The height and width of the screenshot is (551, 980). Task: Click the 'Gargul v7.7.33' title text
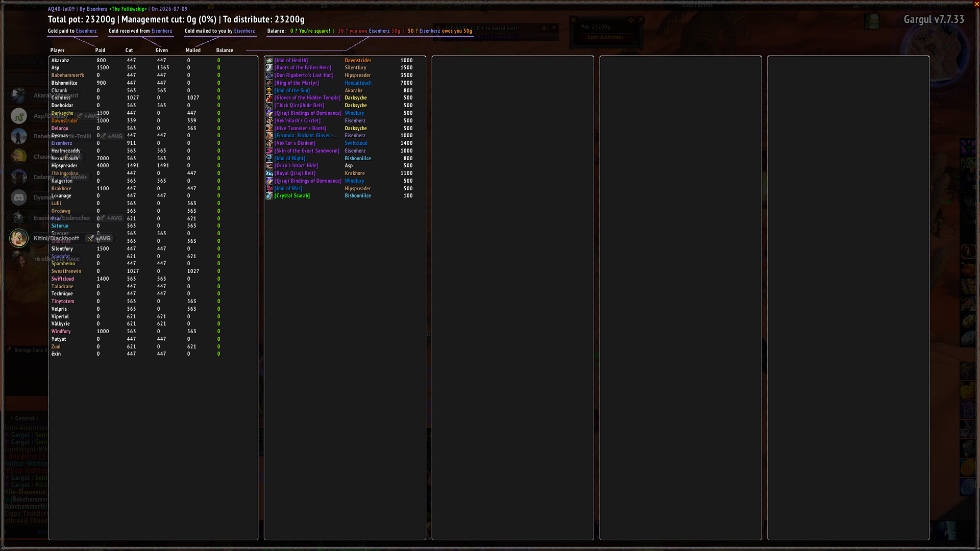pos(934,19)
